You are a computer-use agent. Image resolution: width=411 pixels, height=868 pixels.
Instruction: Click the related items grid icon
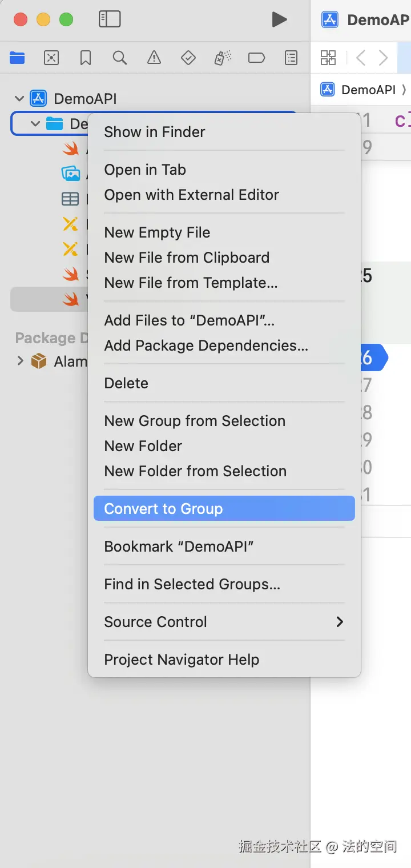click(328, 58)
